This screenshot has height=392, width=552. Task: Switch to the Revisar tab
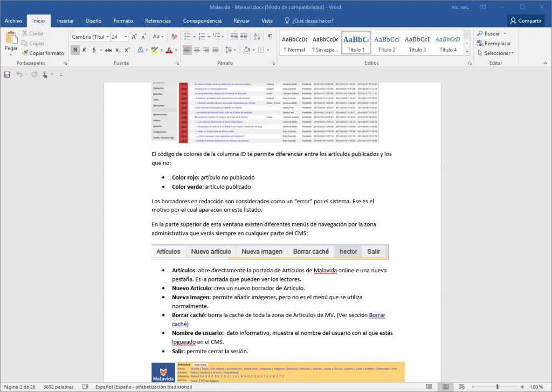tap(242, 21)
